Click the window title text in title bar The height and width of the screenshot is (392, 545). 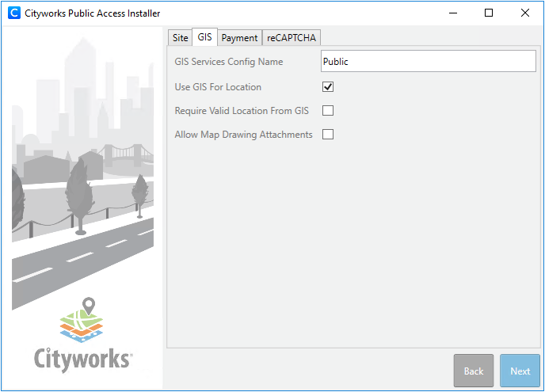tap(94, 13)
